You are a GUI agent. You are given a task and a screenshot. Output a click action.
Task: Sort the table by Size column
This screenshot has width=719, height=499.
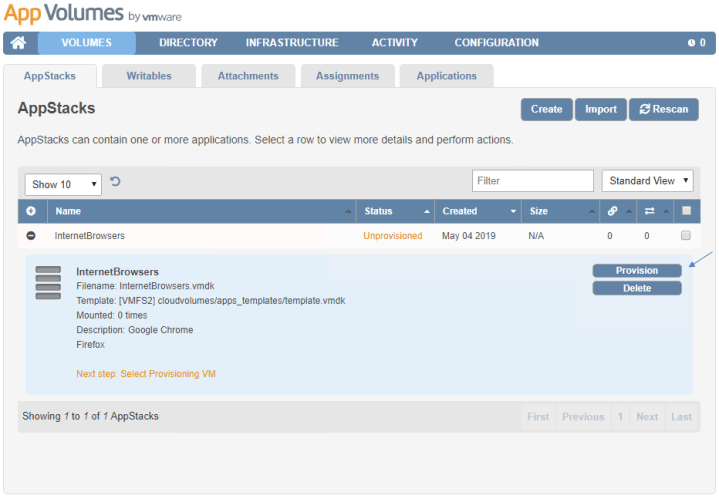[x=560, y=211]
